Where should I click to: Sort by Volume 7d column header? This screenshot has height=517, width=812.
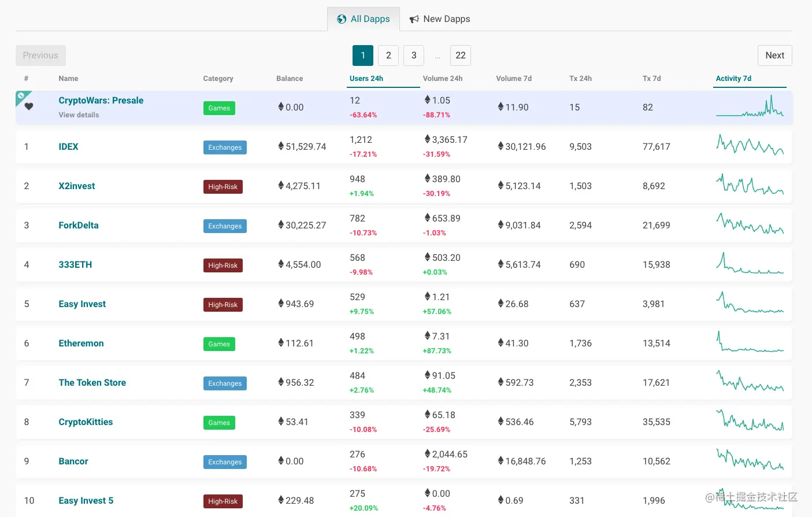(x=514, y=79)
